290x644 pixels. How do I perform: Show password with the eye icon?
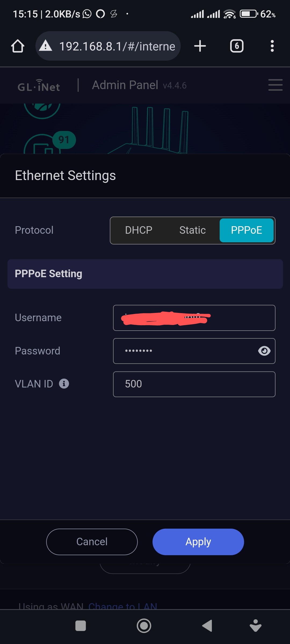[264, 351]
